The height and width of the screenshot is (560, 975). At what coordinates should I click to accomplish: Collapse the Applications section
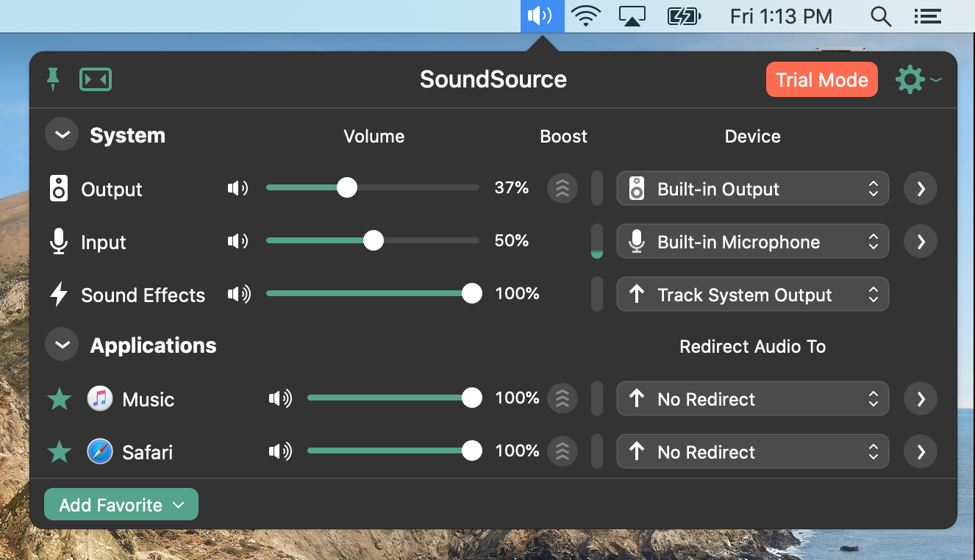[62, 345]
